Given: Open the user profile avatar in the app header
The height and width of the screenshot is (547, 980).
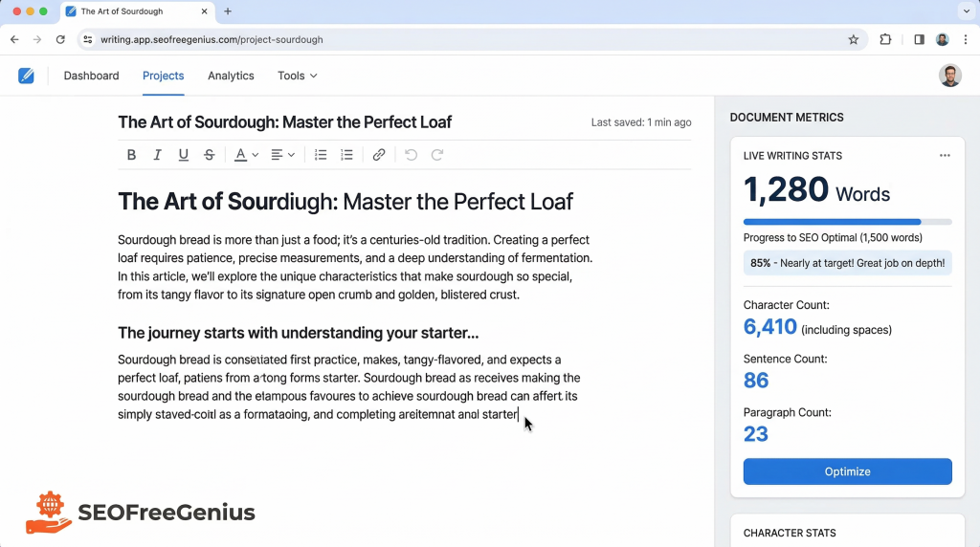Looking at the screenshot, I should point(950,76).
